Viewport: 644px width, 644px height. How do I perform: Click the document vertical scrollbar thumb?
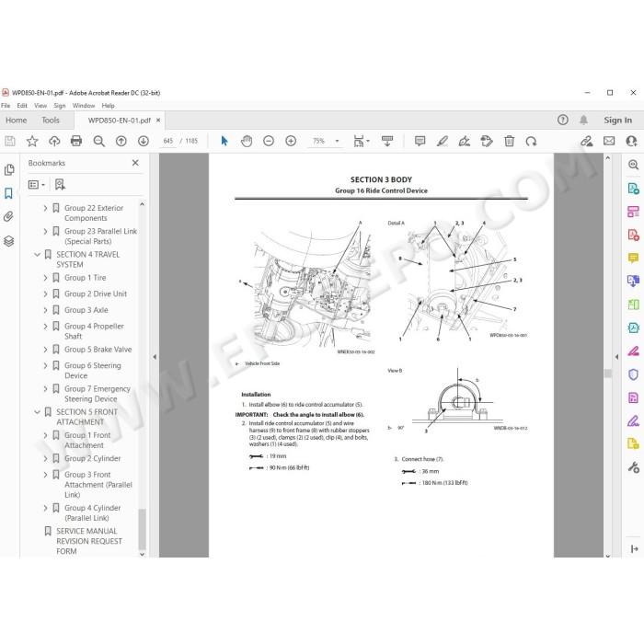pyautogui.click(x=608, y=373)
